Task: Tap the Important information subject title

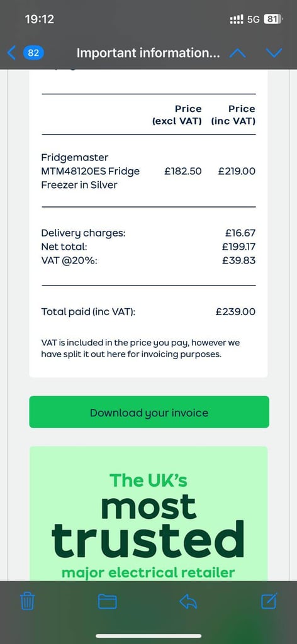Action: pyautogui.click(x=148, y=53)
